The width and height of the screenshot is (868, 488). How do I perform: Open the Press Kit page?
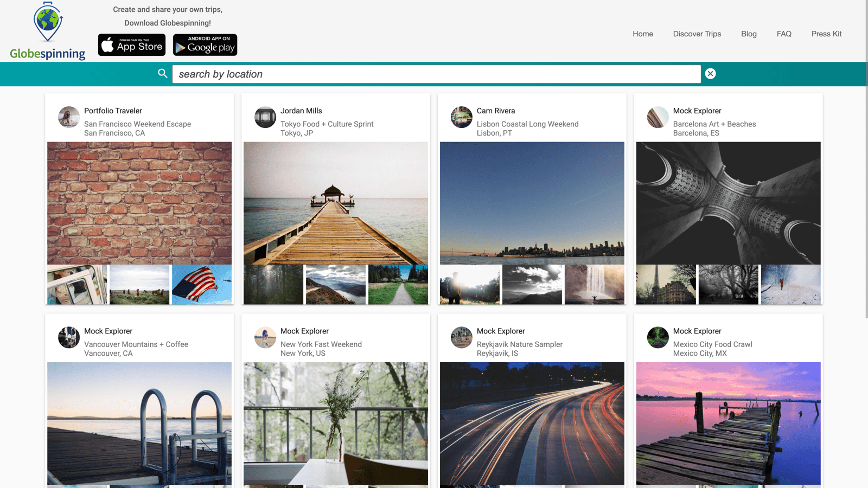[826, 34]
